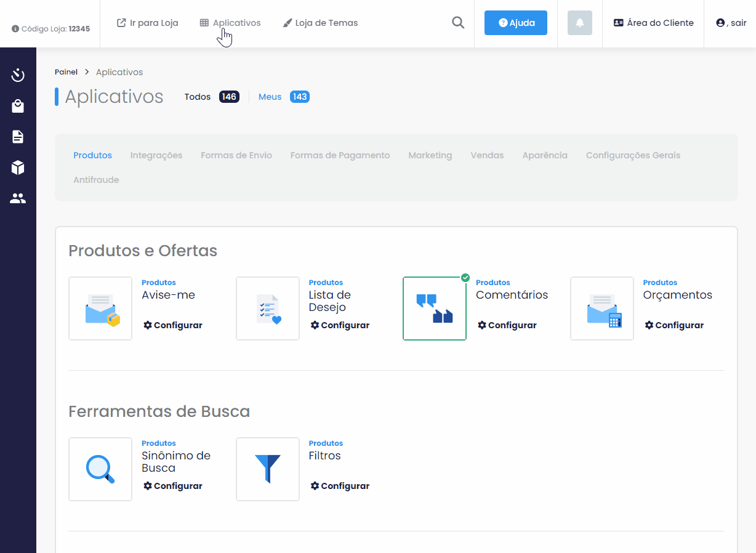
Task: Select the Configurações Gerais tab
Action: pyautogui.click(x=633, y=155)
